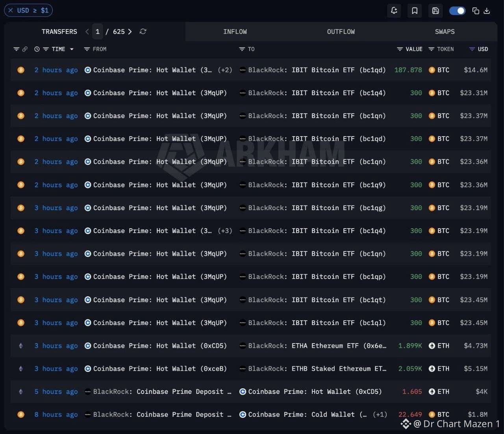
Task: Click the BlackRock logo beside ETHA Ethereum ETF
Action: (x=243, y=346)
